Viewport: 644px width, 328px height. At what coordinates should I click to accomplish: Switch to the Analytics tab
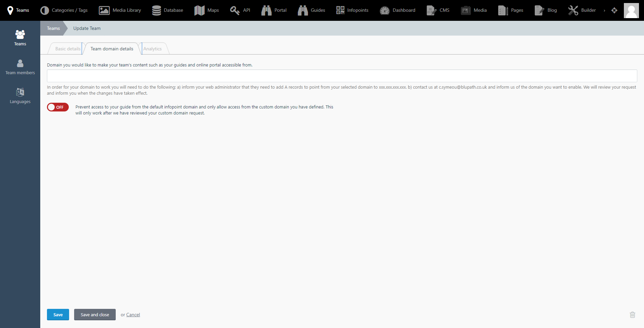[153, 49]
